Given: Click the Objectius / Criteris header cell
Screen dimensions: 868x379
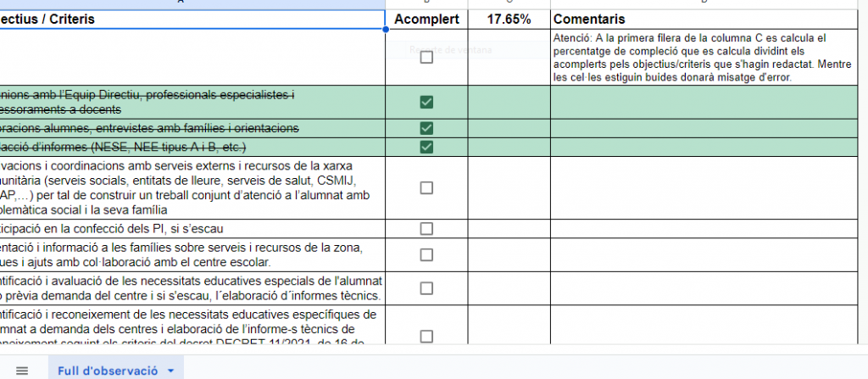Looking at the screenshot, I should tap(192, 19).
